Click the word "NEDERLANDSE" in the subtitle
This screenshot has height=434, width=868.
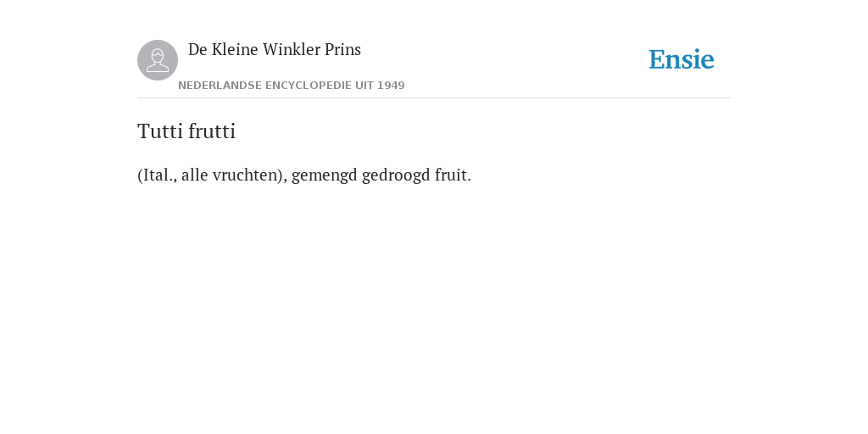point(220,86)
